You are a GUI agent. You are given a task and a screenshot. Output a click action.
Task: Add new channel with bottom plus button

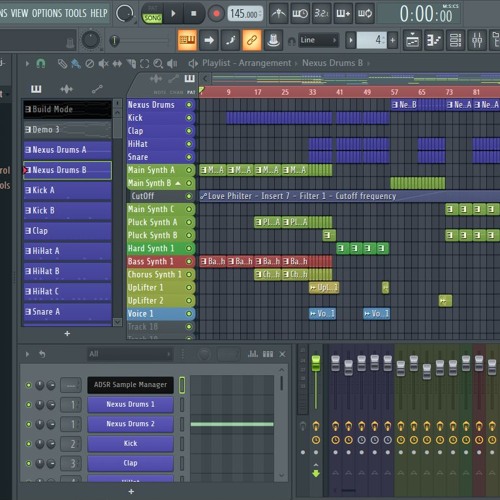(131, 491)
